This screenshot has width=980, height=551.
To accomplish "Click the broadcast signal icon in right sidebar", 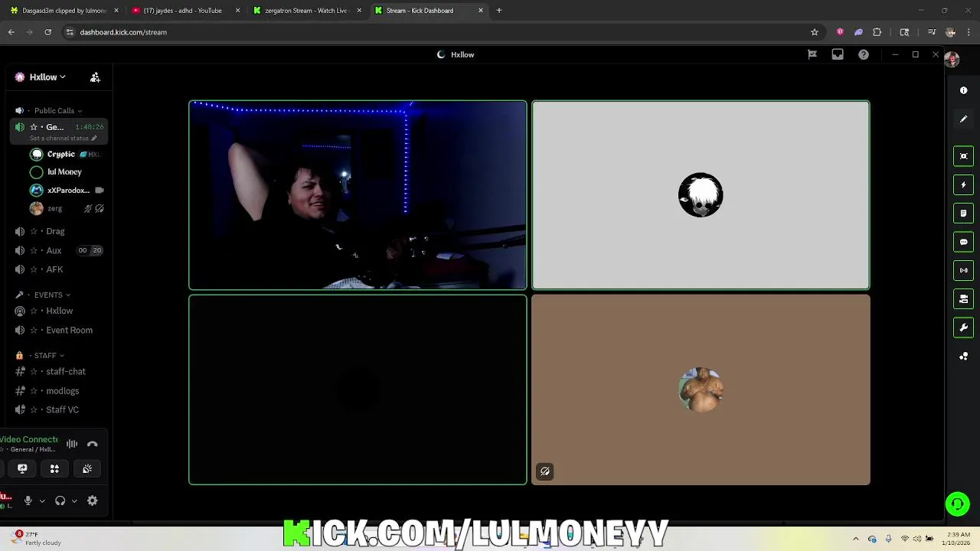I will (x=963, y=270).
